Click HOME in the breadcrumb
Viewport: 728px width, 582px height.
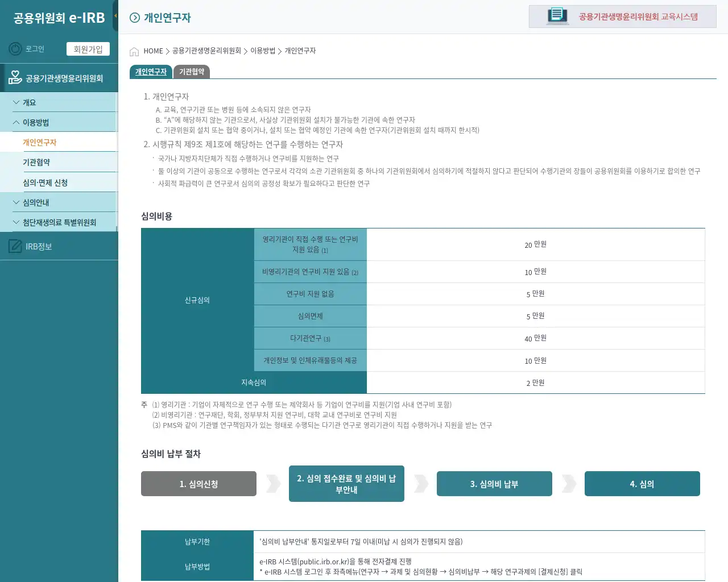click(x=153, y=51)
